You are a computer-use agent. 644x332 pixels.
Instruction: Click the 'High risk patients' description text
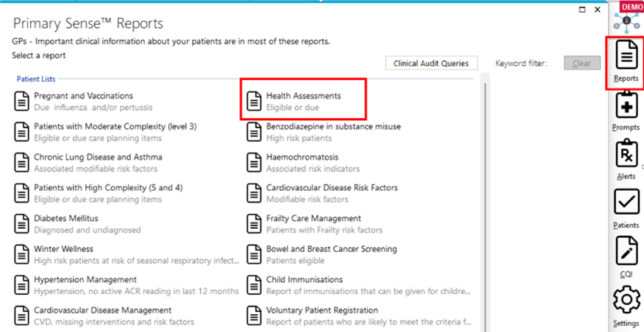299,138
